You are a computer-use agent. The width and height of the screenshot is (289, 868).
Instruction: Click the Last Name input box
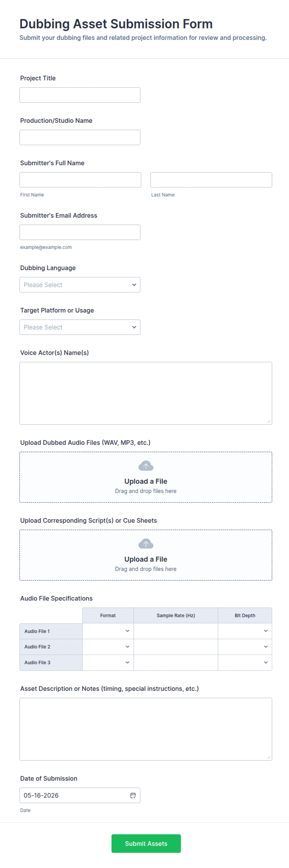click(211, 180)
